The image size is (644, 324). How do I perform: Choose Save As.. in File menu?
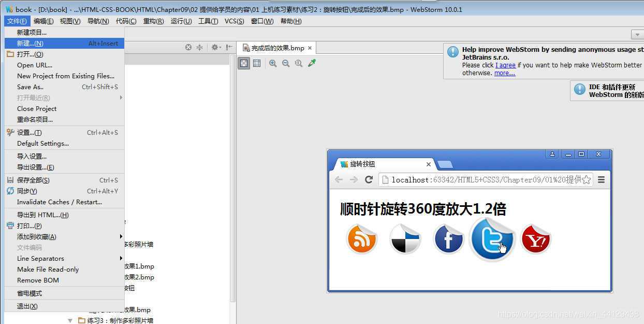pos(65,87)
